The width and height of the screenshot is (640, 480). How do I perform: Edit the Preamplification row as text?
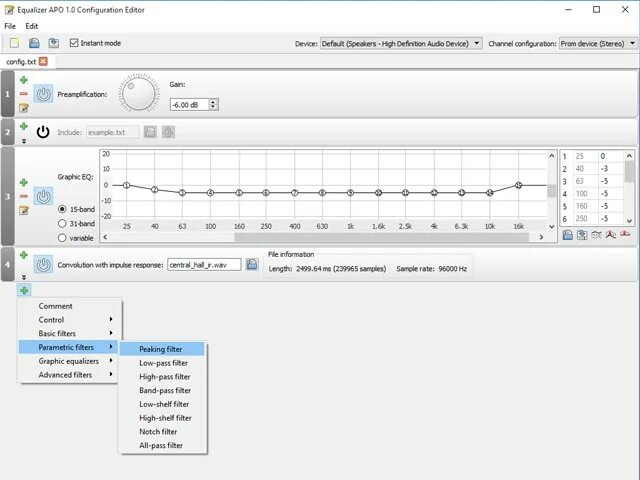[24, 108]
